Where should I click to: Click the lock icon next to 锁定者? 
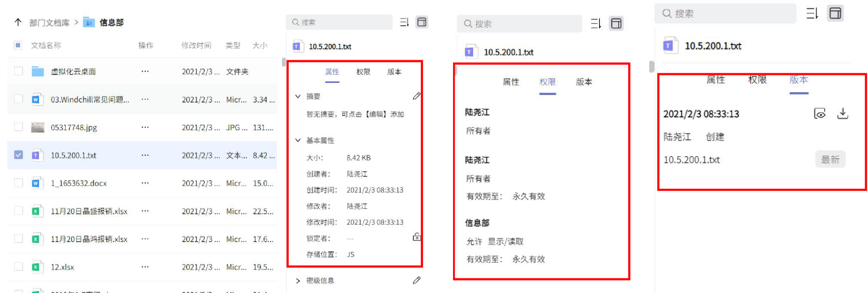(417, 237)
